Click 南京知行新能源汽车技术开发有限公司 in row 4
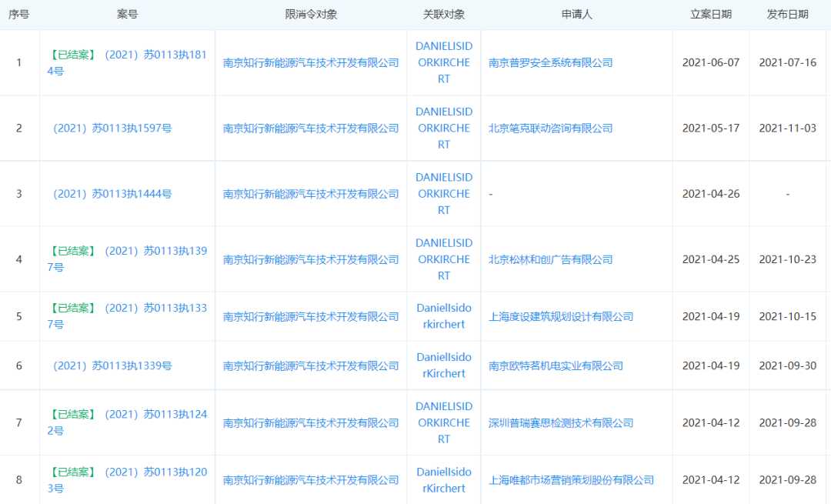 tap(311, 259)
